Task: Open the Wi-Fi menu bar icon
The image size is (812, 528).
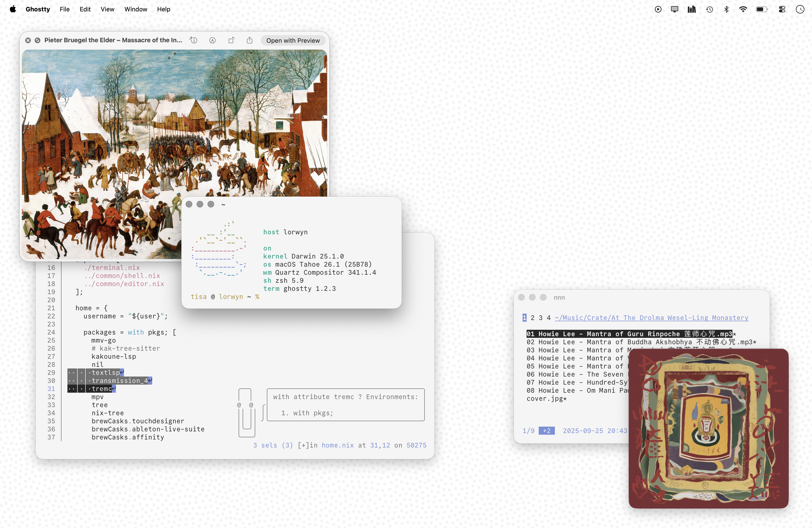Action: pyautogui.click(x=743, y=9)
